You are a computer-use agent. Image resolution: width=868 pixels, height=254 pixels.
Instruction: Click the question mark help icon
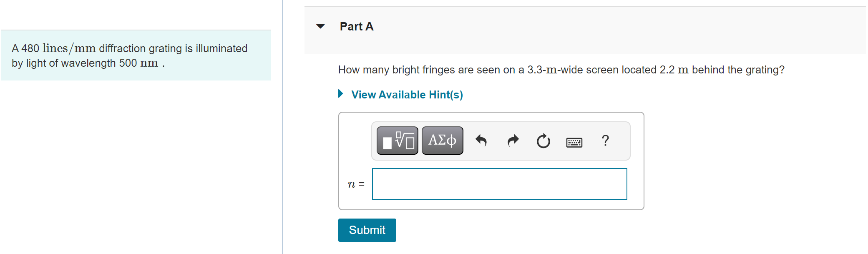(605, 141)
